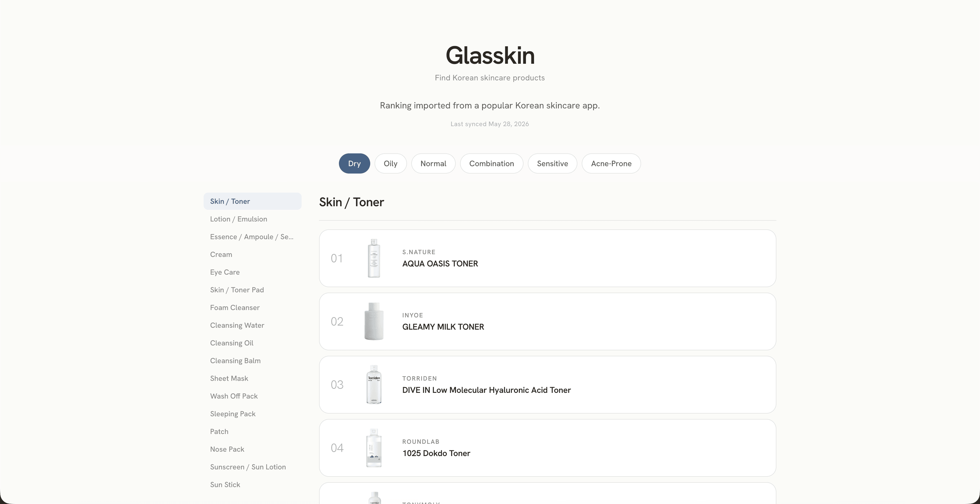Select the Sensitive skin type filter
This screenshot has width=980, height=504.
coord(552,163)
